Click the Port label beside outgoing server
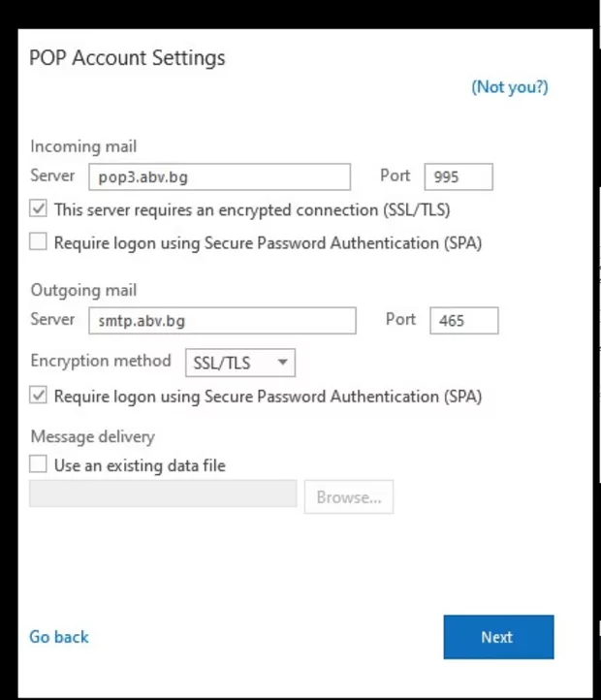The height and width of the screenshot is (700, 601). coord(400,319)
